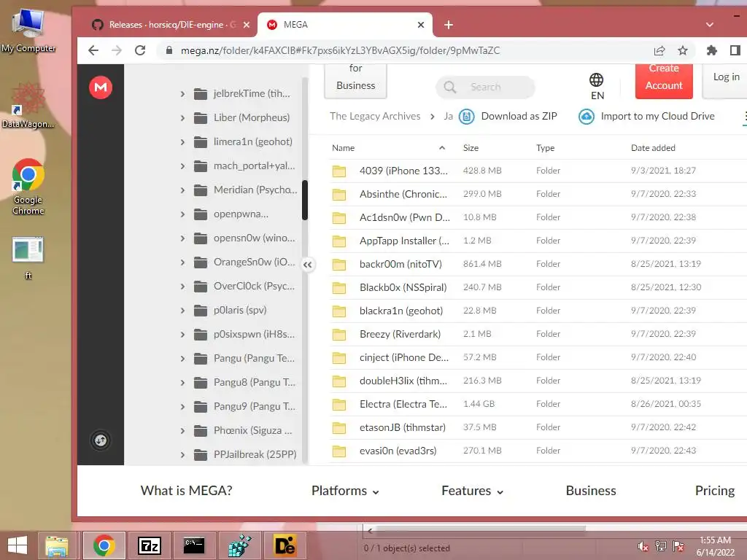Screen dimensions: 747x560
Task: Open File Explorer from taskbar
Action: 57,545
